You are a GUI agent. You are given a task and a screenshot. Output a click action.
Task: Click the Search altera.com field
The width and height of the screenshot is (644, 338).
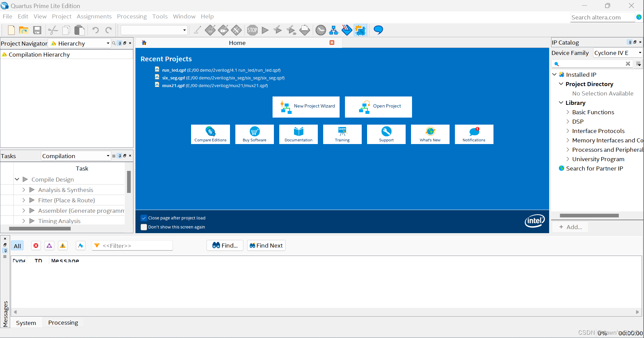click(x=602, y=17)
